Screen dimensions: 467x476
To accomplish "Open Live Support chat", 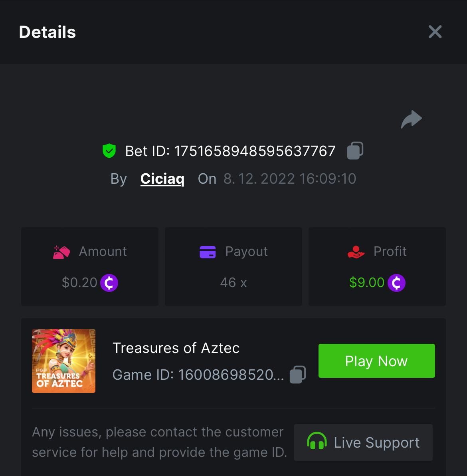I will (x=363, y=442).
